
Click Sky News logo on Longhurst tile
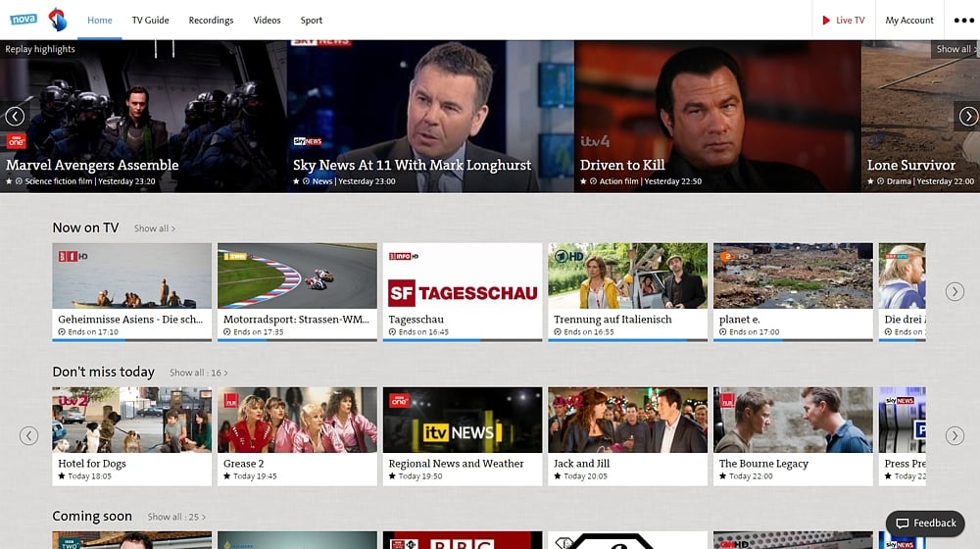pos(308,141)
